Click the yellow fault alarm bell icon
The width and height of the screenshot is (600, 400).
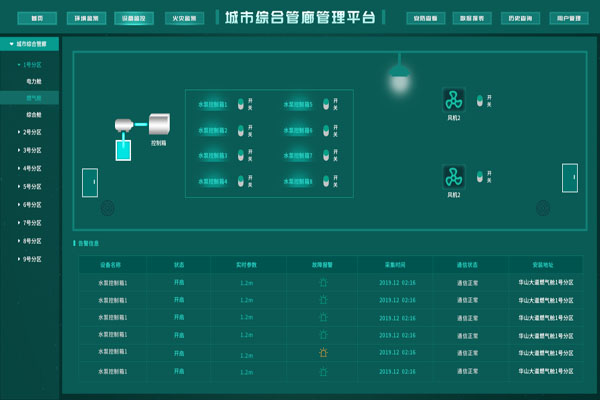323,354
